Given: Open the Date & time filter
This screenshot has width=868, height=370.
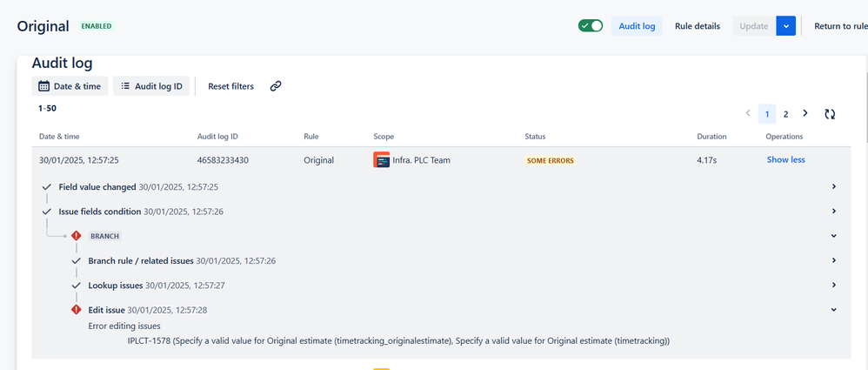Looking at the screenshot, I should tap(70, 86).
